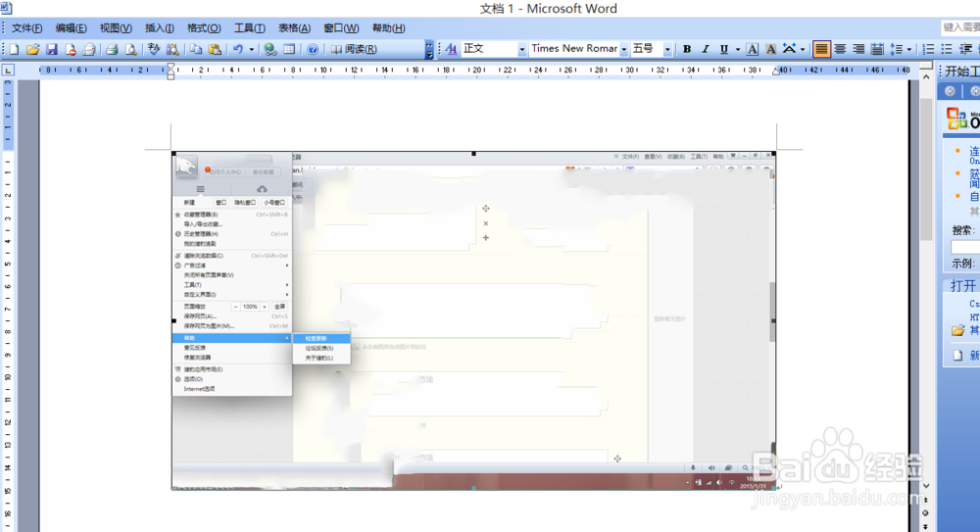
Task: Open the 窗口(W) menu
Action: pyautogui.click(x=341, y=28)
